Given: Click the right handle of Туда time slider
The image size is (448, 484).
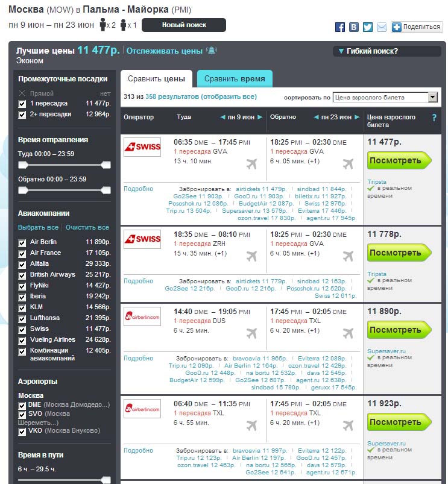Looking at the screenshot, I should [107, 165].
